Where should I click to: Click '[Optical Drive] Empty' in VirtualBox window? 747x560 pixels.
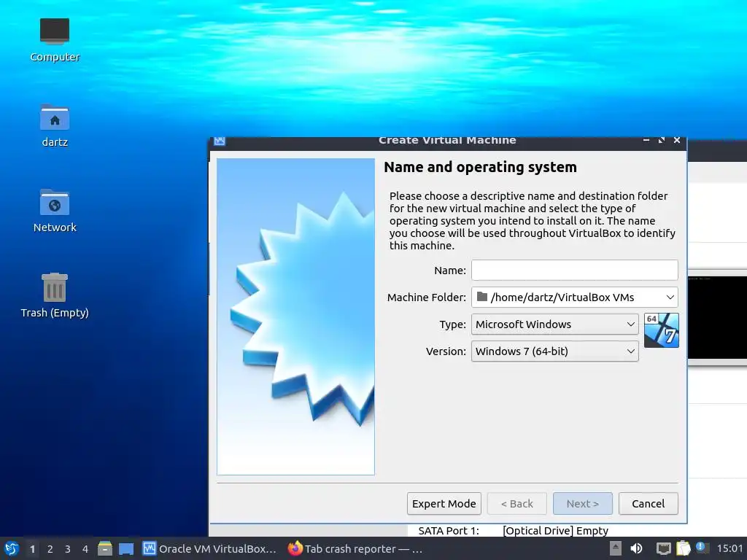point(555,531)
